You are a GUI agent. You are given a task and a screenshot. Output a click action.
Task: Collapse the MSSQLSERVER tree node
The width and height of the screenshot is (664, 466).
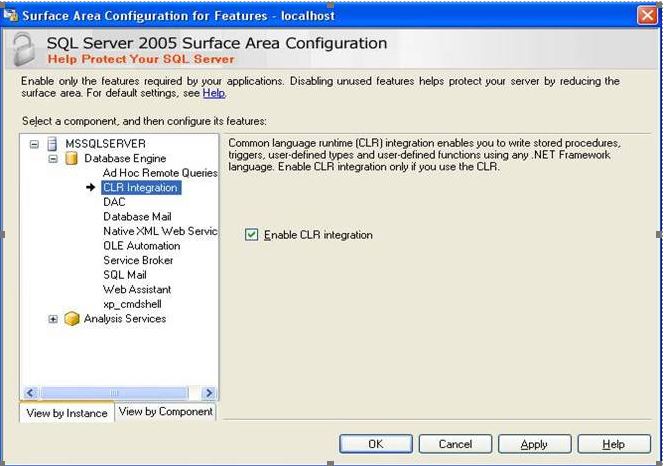[34, 144]
